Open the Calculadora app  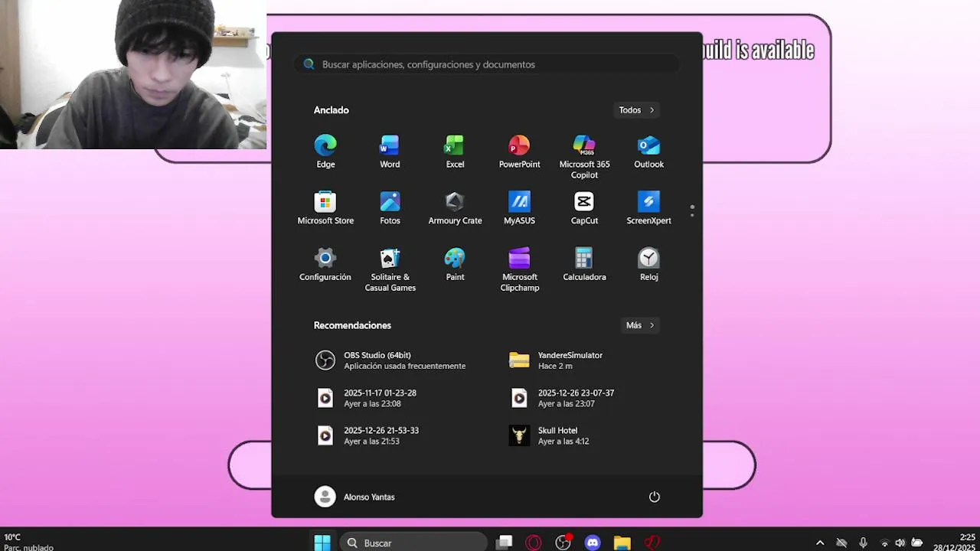tap(584, 265)
